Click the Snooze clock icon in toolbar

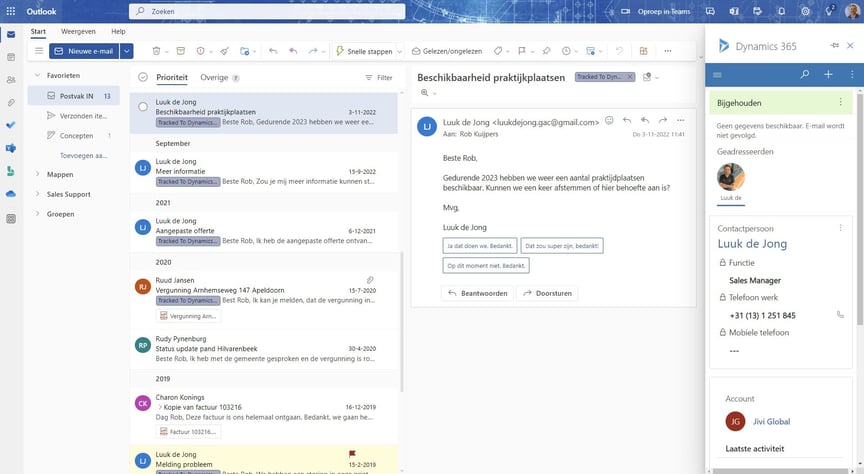[x=566, y=51]
